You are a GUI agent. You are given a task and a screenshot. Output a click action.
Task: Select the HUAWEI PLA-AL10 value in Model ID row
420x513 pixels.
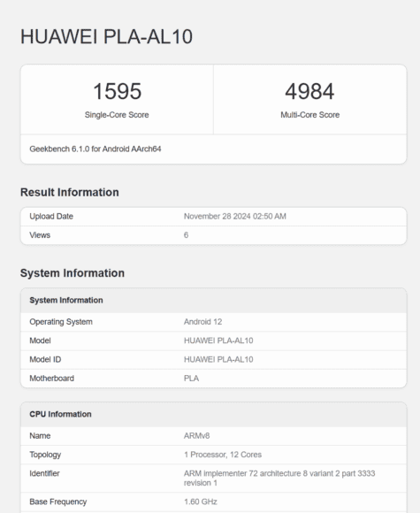(218, 359)
